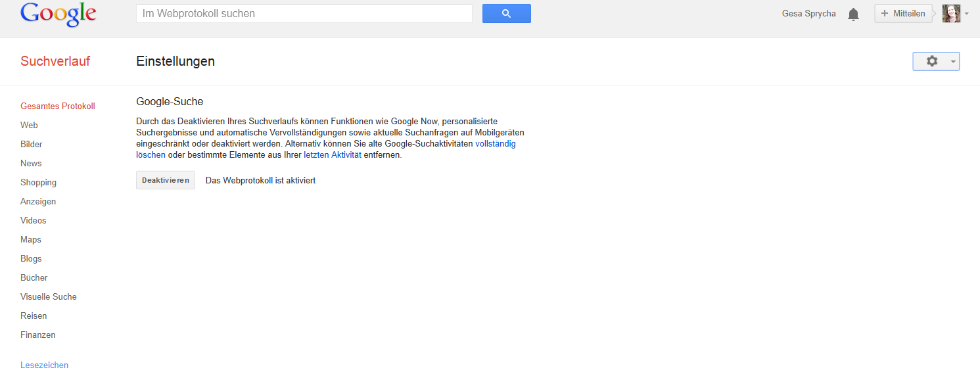Select Reisen in the sidebar
Viewport: 980px width, 374px height.
[x=34, y=316]
